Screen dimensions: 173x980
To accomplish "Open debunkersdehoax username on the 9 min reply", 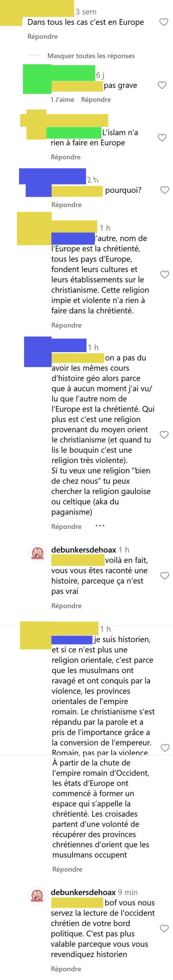I will point(83,892).
